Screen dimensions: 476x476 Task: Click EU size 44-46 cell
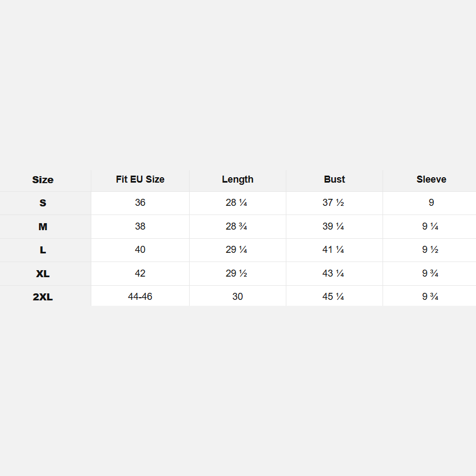coord(140,296)
